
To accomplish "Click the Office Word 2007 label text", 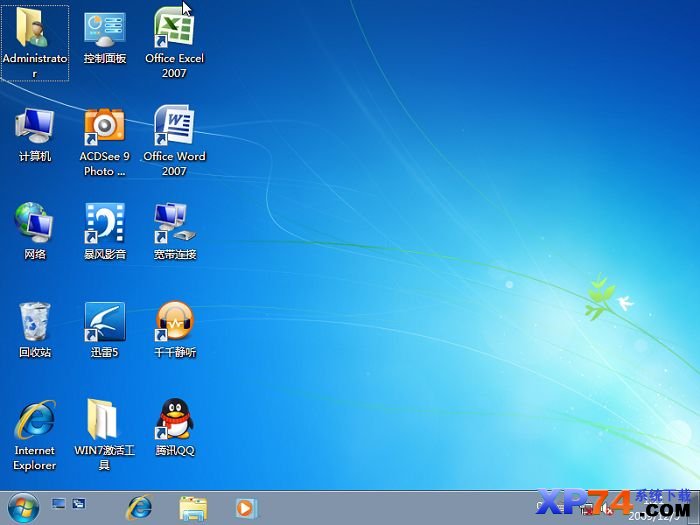I will (x=174, y=163).
